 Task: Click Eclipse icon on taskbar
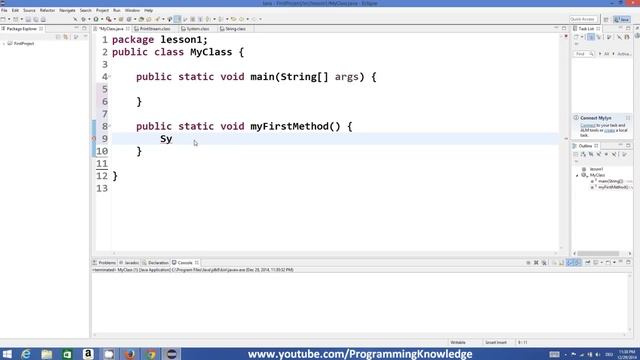click(x=172, y=354)
